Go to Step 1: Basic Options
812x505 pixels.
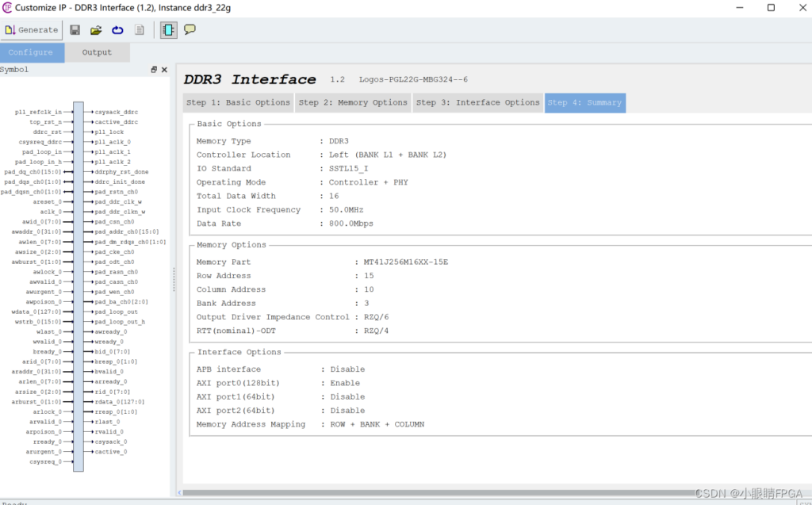click(238, 102)
